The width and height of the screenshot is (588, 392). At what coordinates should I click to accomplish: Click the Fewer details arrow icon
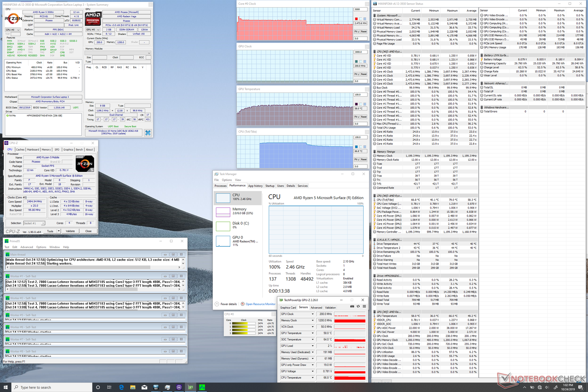tap(217, 304)
